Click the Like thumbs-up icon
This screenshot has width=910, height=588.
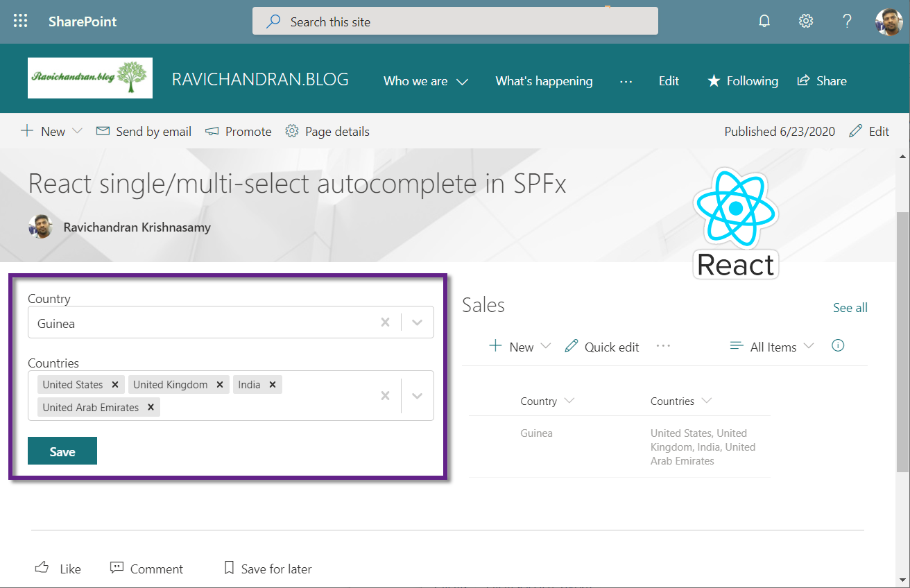(42, 568)
